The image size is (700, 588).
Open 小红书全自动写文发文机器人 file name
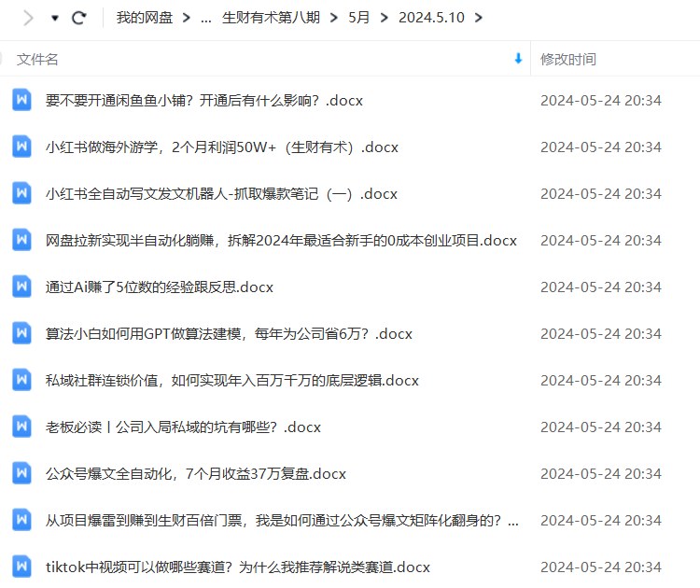pyautogui.click(x=221, y=193)
